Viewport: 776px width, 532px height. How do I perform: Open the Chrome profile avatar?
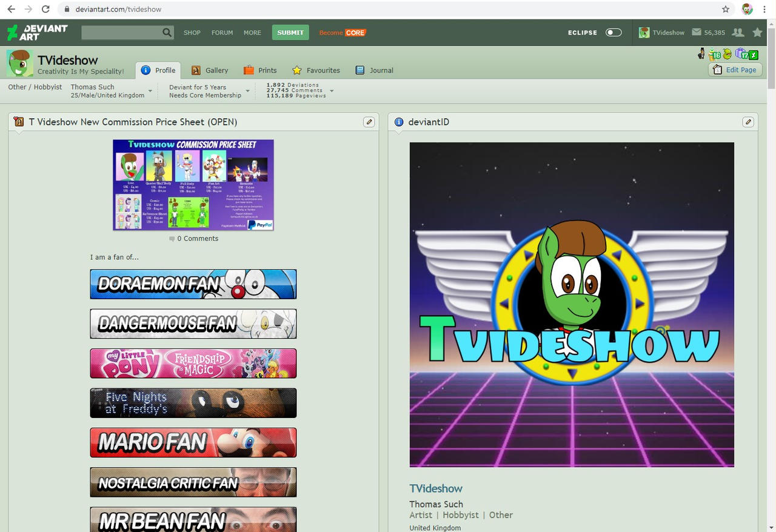tap(748, 9)
